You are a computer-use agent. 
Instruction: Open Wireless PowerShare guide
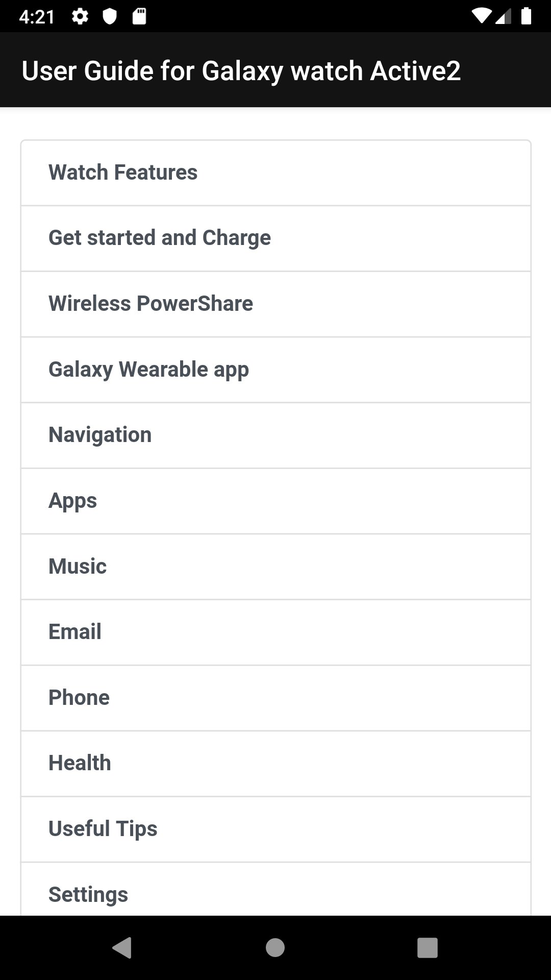[275, 304]
